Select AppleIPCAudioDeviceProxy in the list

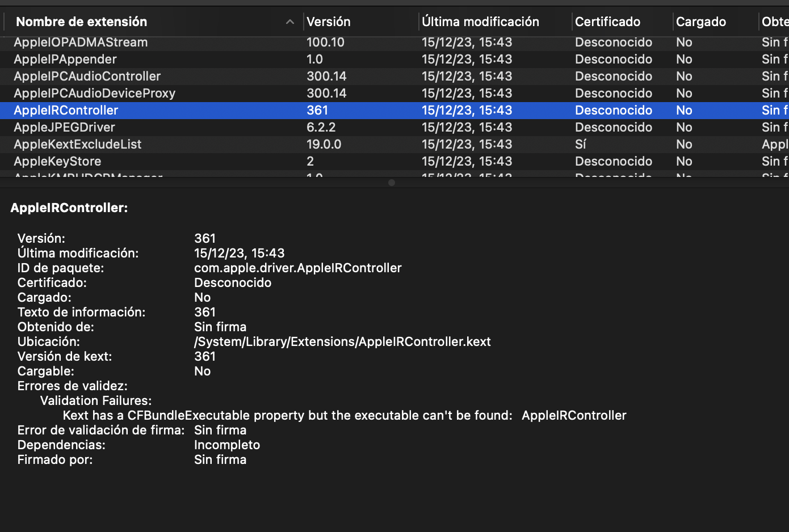[95, 94]
